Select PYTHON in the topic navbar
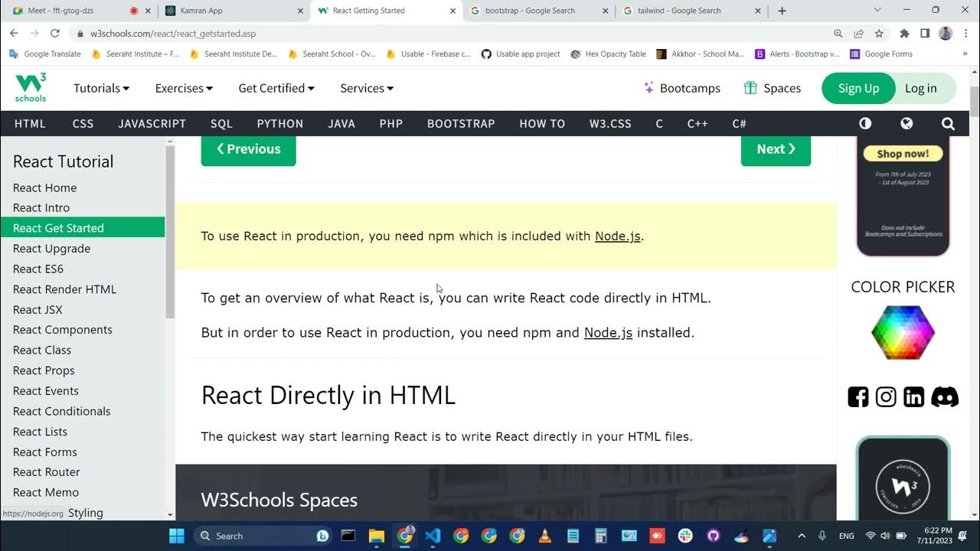This screenshot has height=551, width=980. pos(279,123)
